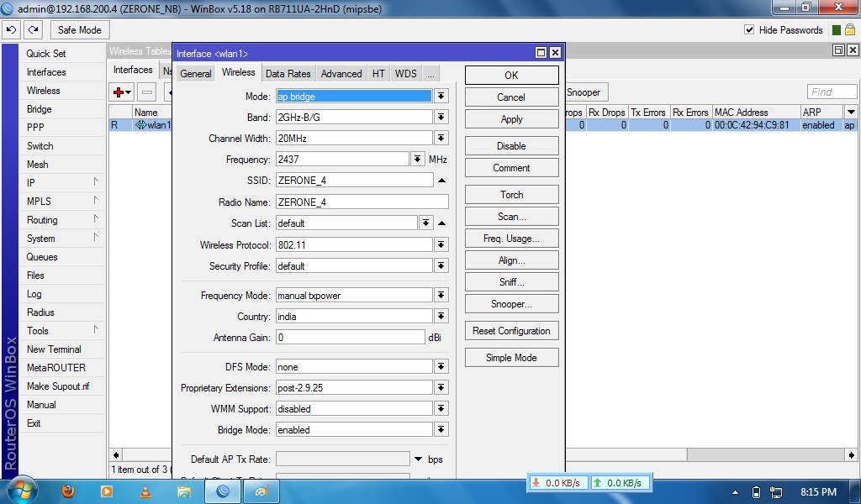Open the Scan List dropdown arrow

tap(425, 223)
